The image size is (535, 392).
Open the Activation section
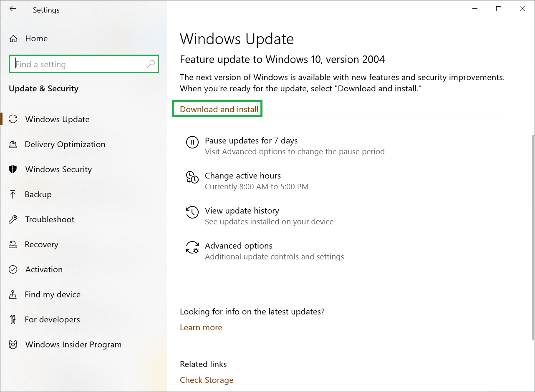[x=44, y=269]
